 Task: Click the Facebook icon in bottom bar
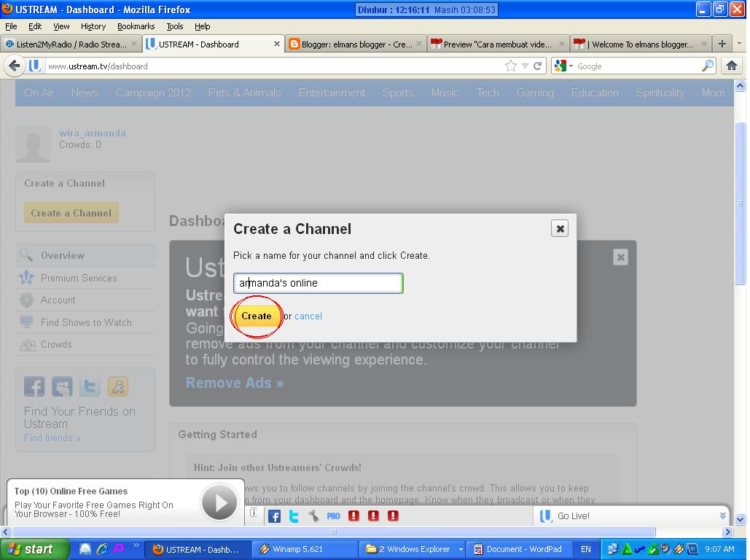pos(274,516)
